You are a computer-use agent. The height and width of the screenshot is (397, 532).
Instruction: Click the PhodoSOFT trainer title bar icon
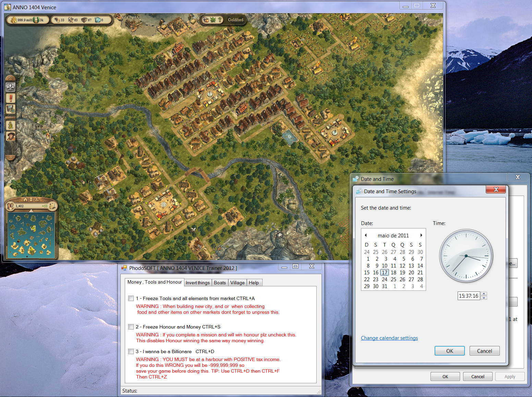coord(124,268)
